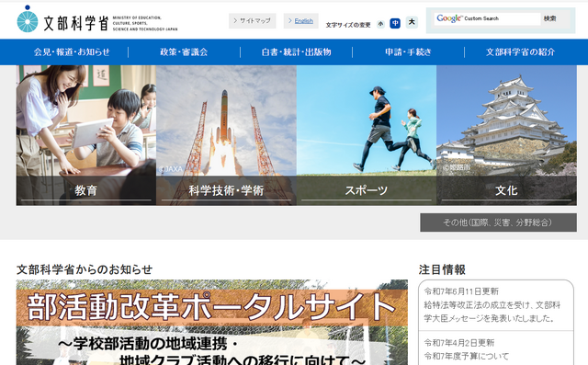Image resolution: width=588 pixels, height=365 pixels.
Task: Open the 文部科学省の紹介 menu
Action: coord(521,52)
